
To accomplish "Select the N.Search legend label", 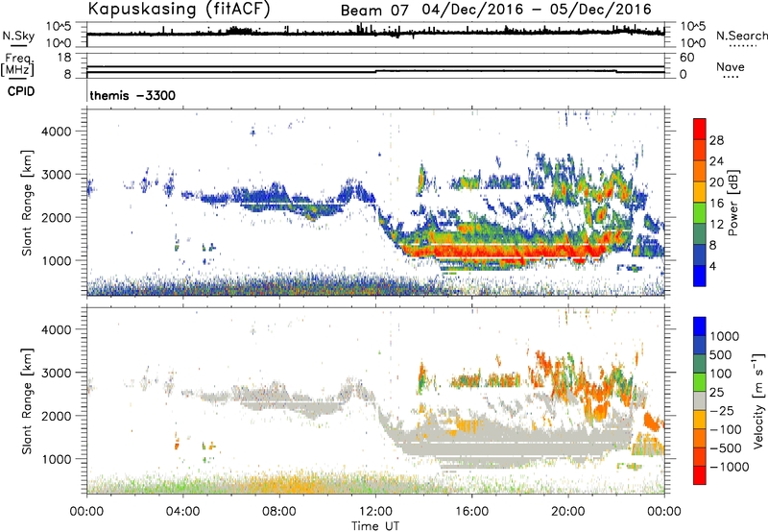I will pyautogui.click(x=741, y=36).
